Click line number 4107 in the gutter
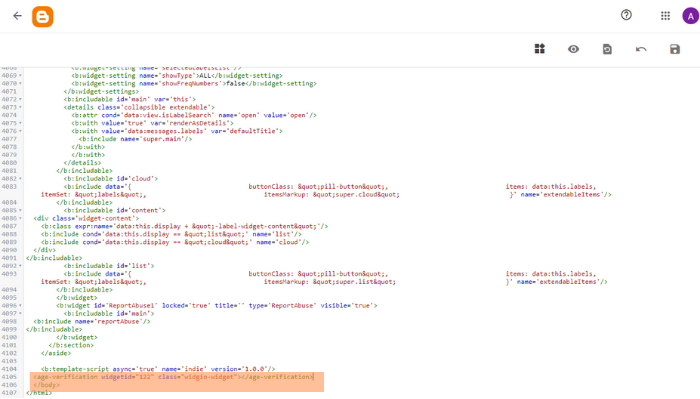Image resolution: width=700 pixels, height=399 pixels. (x=9, y=393)
